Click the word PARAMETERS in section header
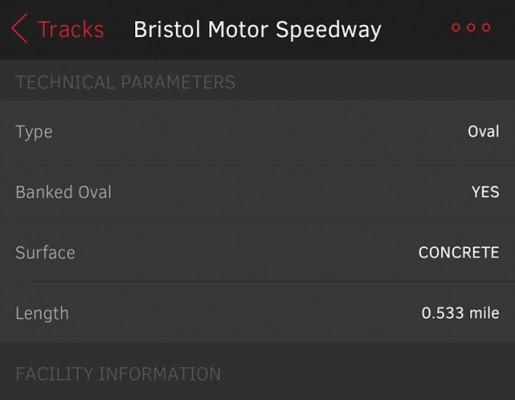515x400 pixels. click(178, 82)
